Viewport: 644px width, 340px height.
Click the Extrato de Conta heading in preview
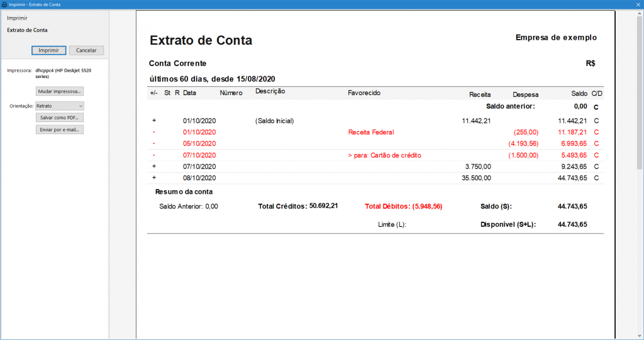(x=201, y=41)
